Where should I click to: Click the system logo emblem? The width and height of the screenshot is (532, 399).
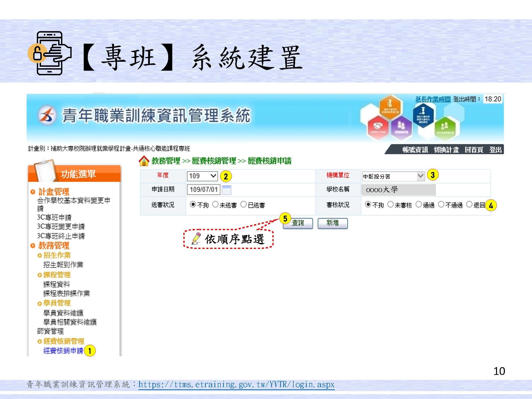pos(47,115)
